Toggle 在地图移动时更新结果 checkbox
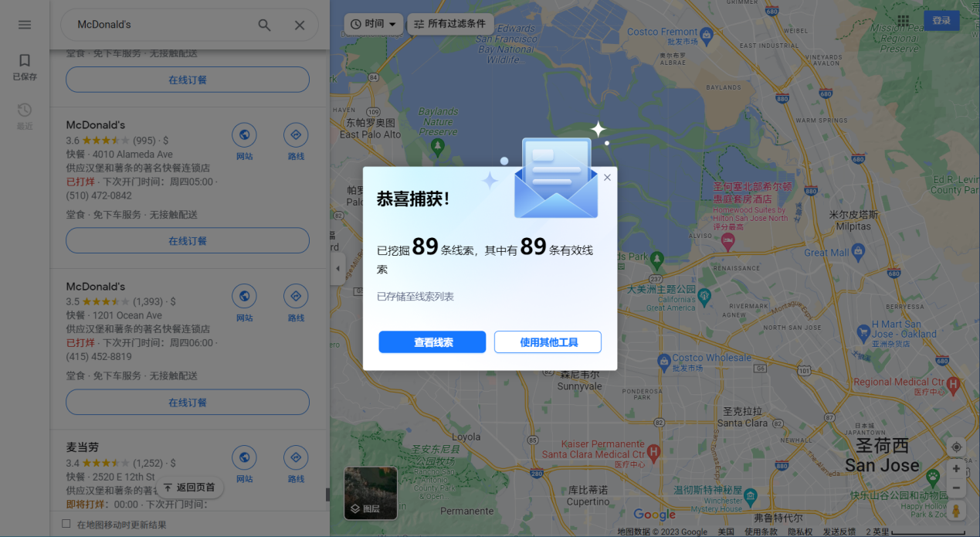The image size is (980, 537). [x=66, y=524]
